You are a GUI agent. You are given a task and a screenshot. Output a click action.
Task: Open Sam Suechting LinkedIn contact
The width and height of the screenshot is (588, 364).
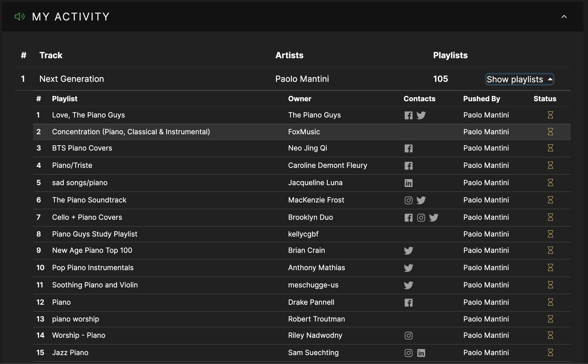coord(421,353)
